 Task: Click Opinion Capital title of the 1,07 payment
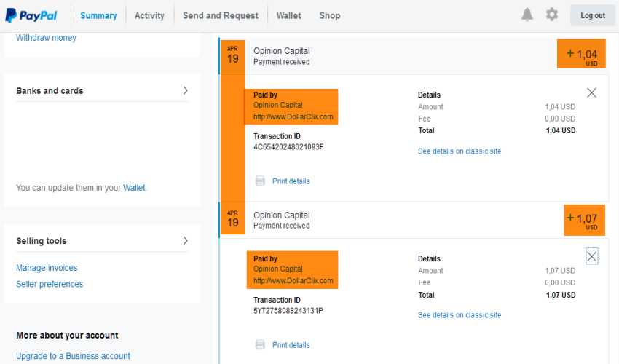pyautogui.click(x=282, y=215)
